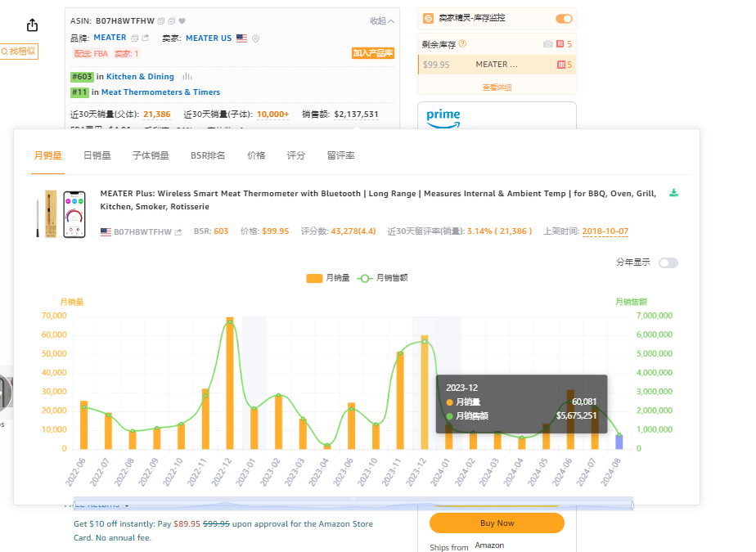Viewport: 756px width, 552px height.
Task: Collapse the panel with 收起 chevron
Action: point(382,21)
